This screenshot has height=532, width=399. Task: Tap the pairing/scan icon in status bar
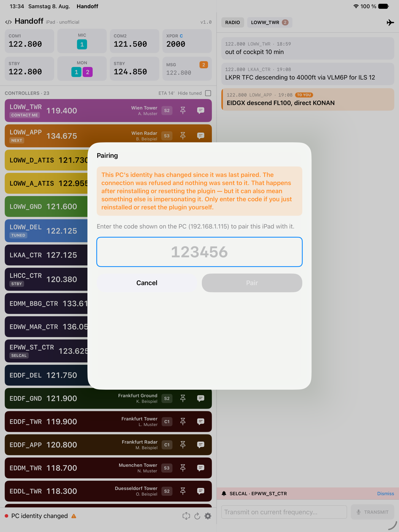[x=186, y=516]
